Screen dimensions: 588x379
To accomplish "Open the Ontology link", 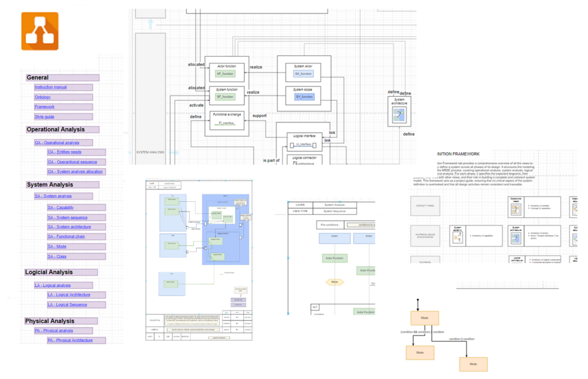I will pos(43,97).
